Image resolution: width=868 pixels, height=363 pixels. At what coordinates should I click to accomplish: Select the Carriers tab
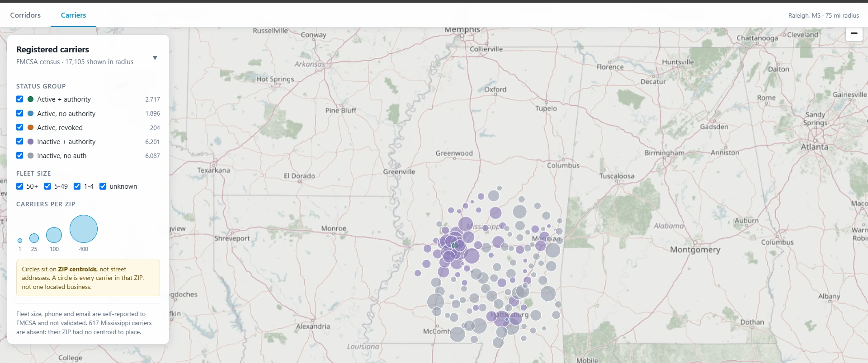pos(73,15)
